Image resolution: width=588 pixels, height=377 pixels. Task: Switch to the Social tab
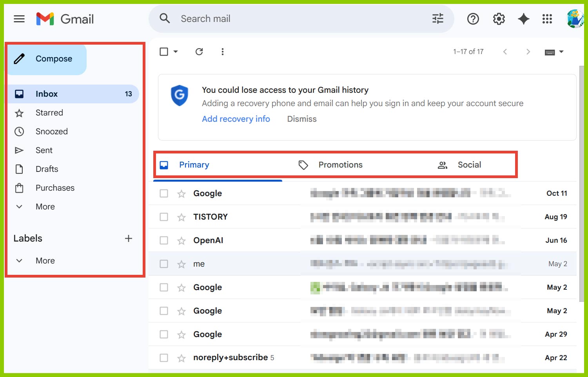pos(469,165)
